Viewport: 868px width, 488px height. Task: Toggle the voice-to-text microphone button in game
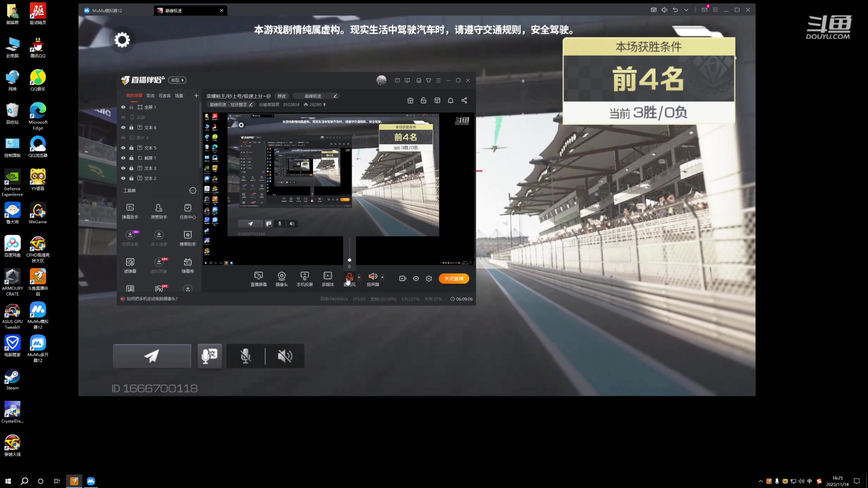click(x=210, y=356)
